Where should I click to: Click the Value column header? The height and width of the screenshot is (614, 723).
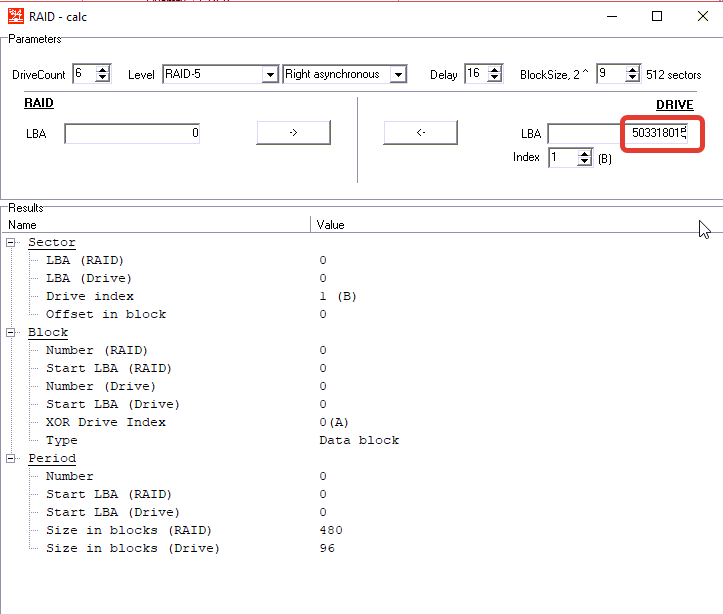point(500,225)
